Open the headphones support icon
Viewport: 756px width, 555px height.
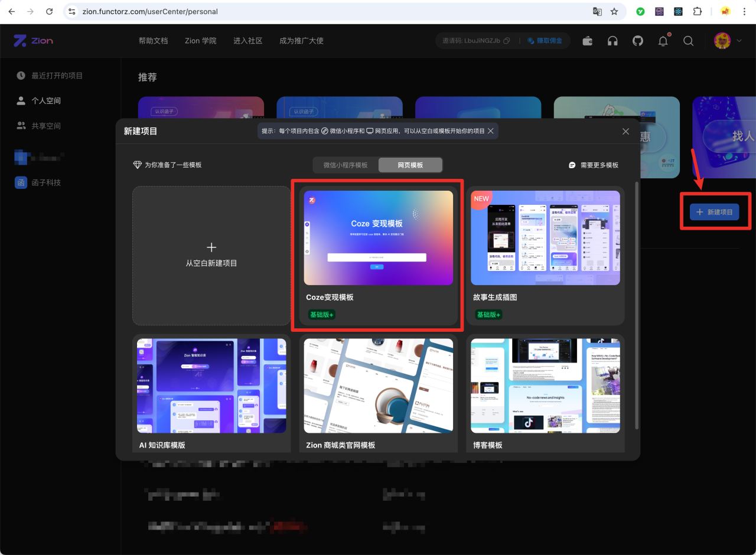(612, 41)
